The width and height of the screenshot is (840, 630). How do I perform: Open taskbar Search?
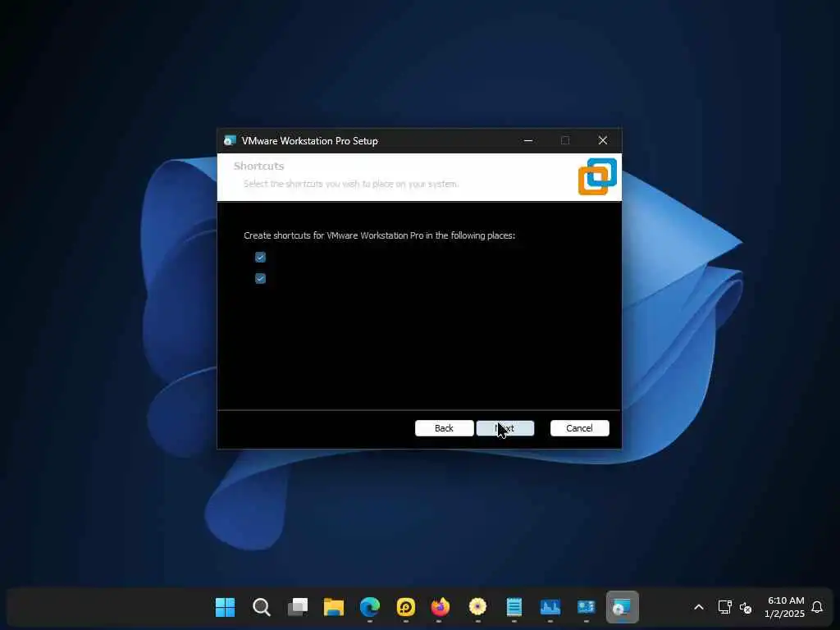pyautogui.click(x=262, y=607)
